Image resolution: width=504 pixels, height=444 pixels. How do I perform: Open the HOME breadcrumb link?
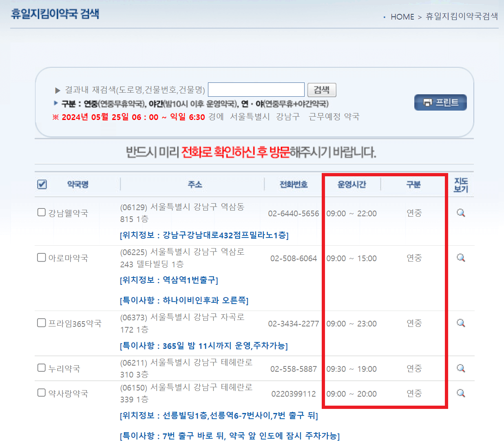coord(402,17)
